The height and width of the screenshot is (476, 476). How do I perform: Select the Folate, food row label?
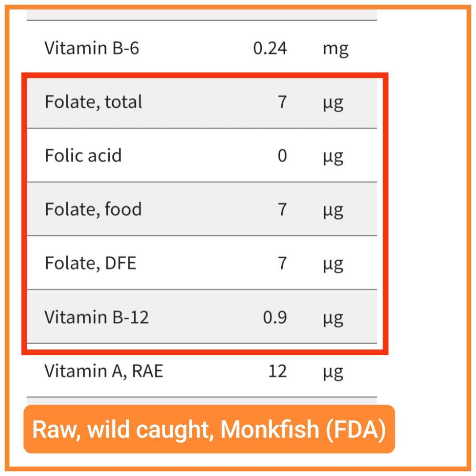click(x=93, y=209)
